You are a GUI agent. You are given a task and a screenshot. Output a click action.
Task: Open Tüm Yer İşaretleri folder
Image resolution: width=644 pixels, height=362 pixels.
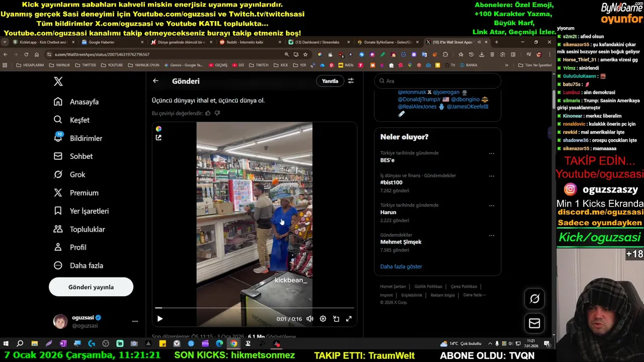tap(535, 65)
